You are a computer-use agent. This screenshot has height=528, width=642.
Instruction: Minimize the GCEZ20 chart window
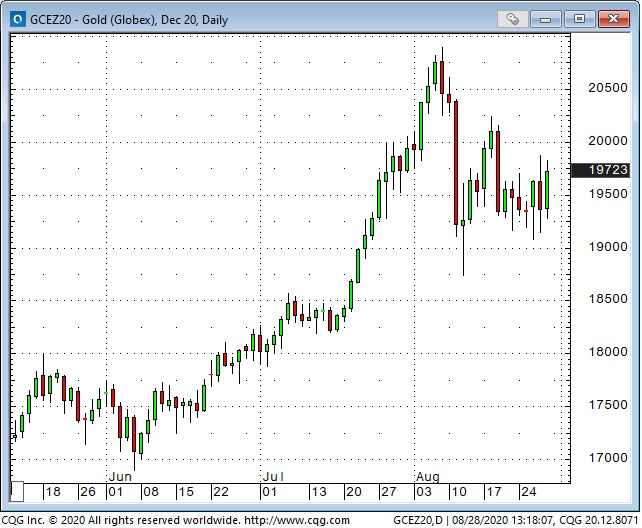click(x=545, y=19)
